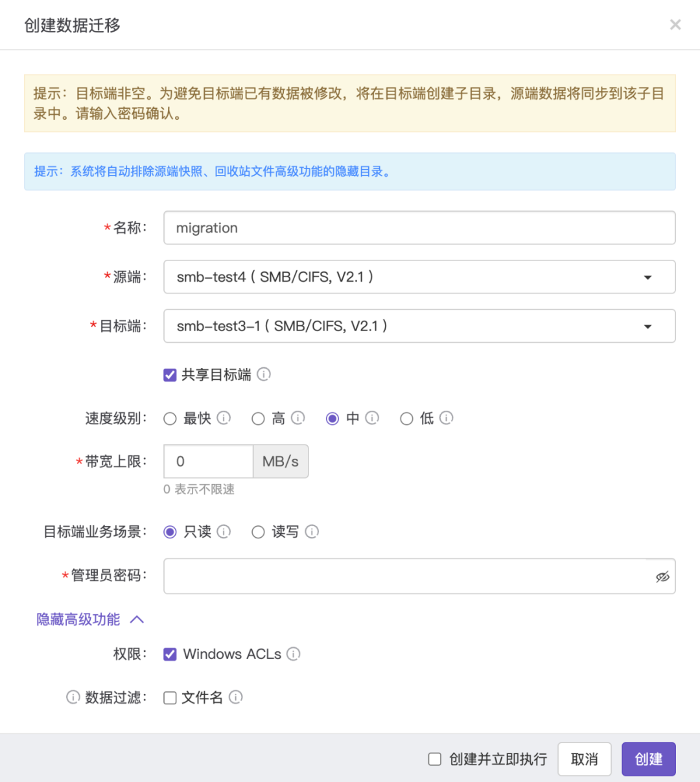The height and width of the screenshot is (782, 700).
Task: Click the 管理员密码 input field
Action: (x=419, y=576)
